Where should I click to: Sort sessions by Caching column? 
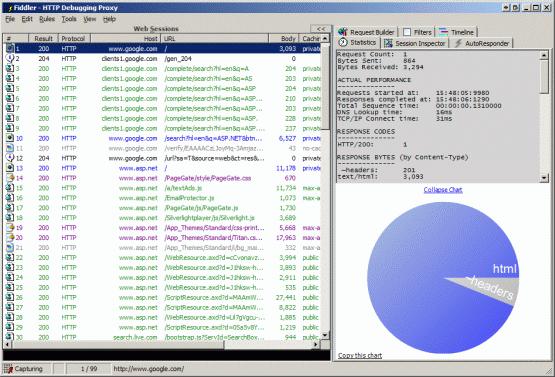pos(310,38)
